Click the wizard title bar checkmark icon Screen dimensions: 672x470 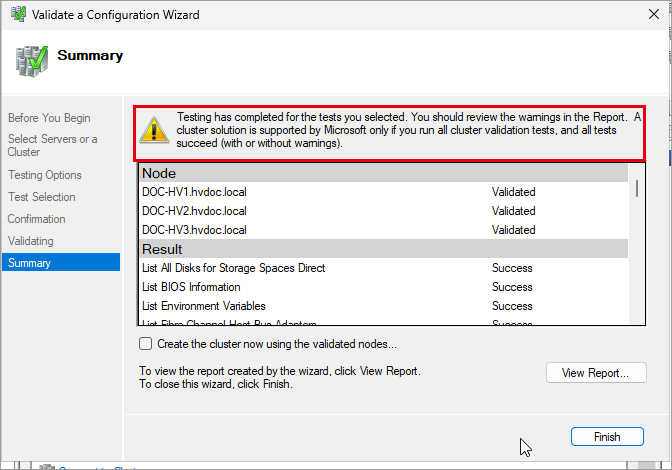point(18,14)
